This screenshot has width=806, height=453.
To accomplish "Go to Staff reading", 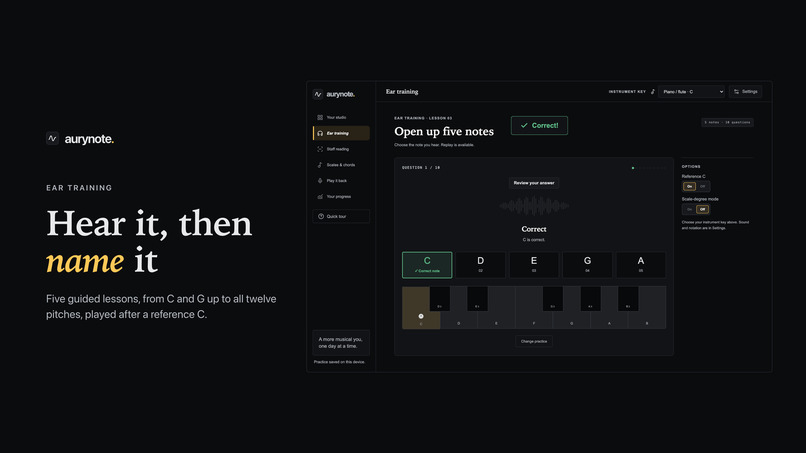I will click(x=341, y=149).
